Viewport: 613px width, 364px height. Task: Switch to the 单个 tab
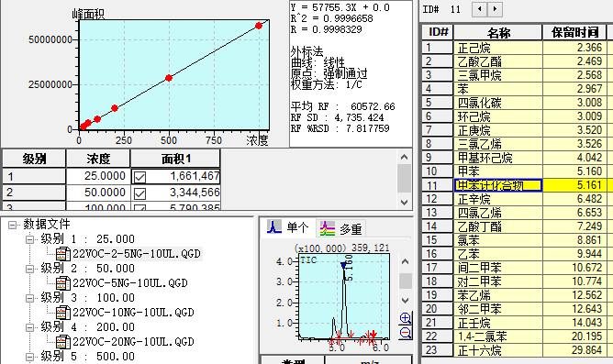[x=288, y=227]
